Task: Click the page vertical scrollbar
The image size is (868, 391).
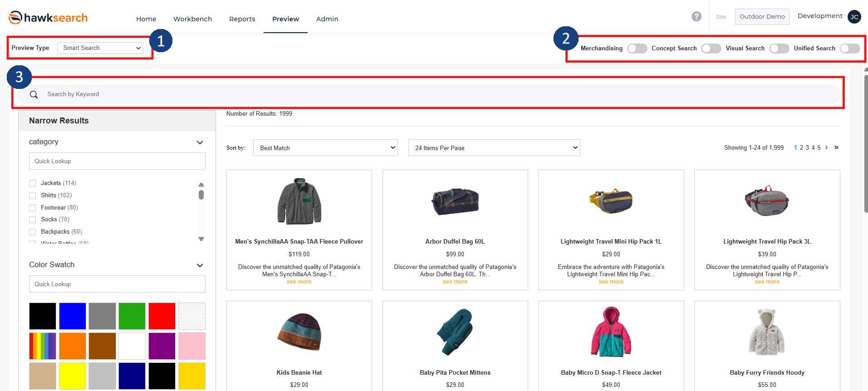Action: click(x=866, y=144)
